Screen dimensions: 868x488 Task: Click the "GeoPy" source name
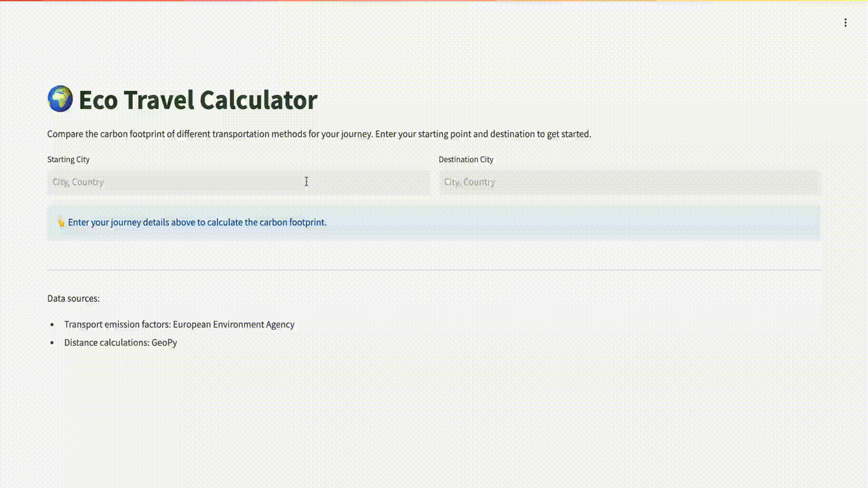click(164, 343)
